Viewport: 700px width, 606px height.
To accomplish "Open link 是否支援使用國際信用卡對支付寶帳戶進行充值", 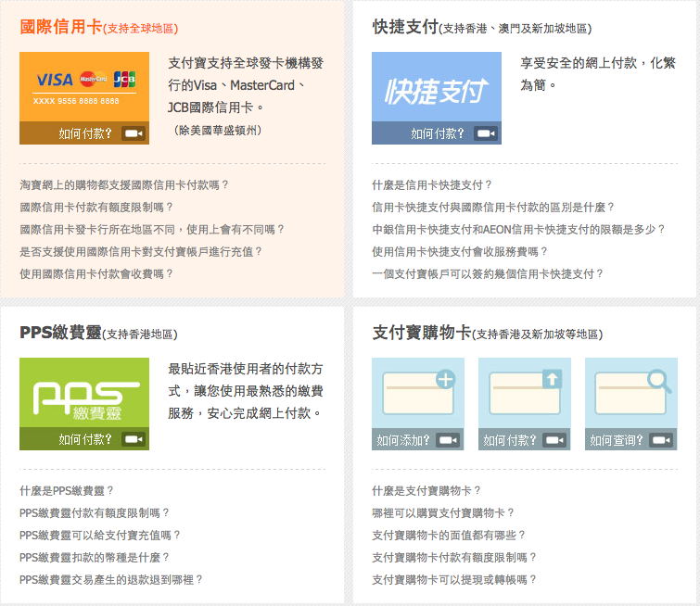I will [x=141, y=252].
